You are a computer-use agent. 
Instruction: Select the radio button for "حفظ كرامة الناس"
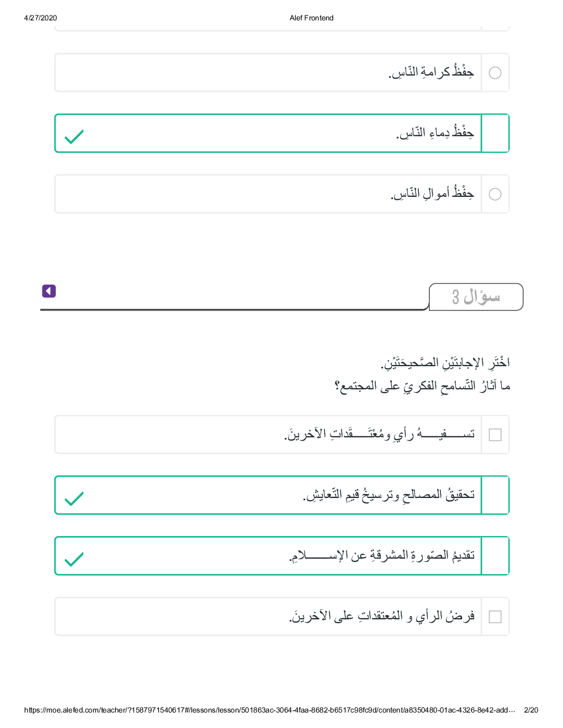495,73
